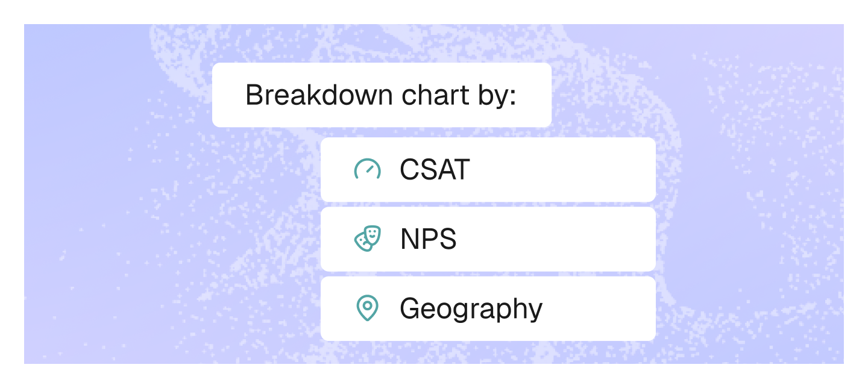Click the 'Geography' text label
Image resolution: width=868 pixels, height=388 pixels.
coord(471,308)
